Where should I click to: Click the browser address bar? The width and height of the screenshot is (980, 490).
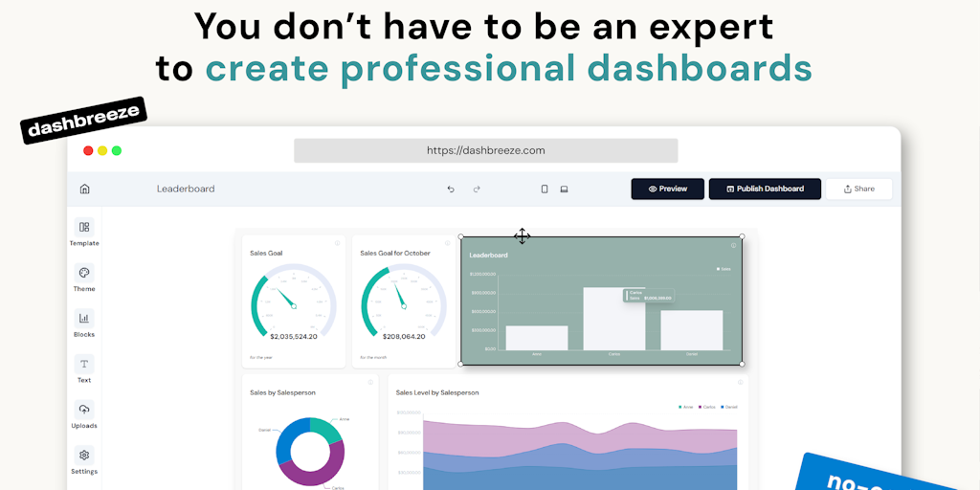tap(485, 150)
